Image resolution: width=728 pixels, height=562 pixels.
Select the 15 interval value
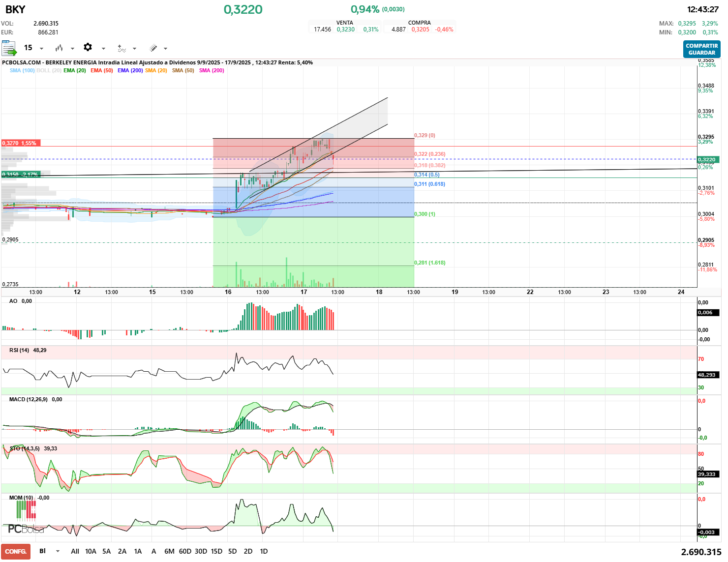(28, 48)
